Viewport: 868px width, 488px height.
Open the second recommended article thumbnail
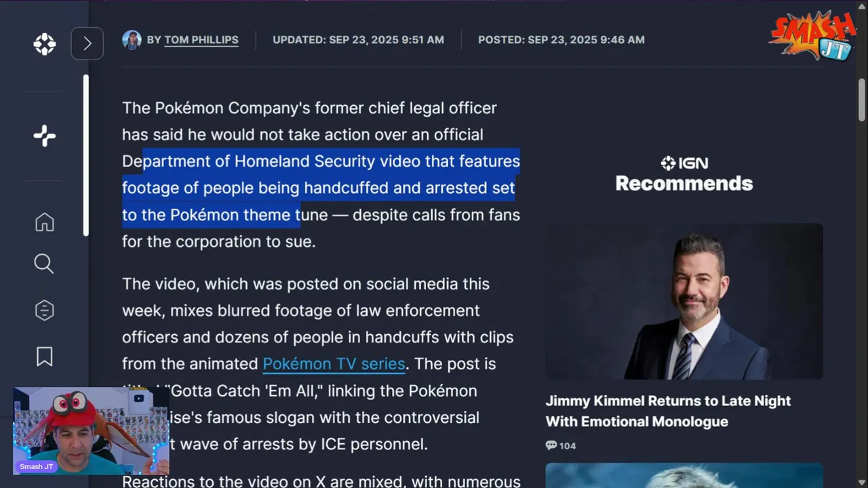click(684, 475)
